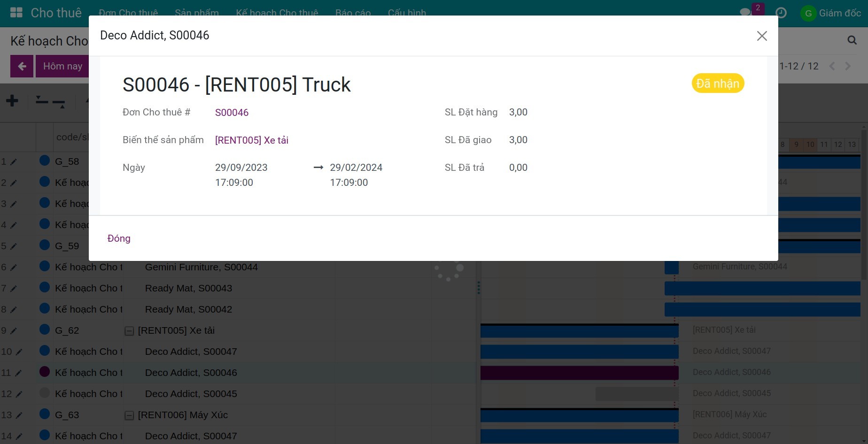Image resolution: width=868 pixels, height=444 pixels.
Task: Click the purple color dot in row 11
Action: click(x=45, y=372)
